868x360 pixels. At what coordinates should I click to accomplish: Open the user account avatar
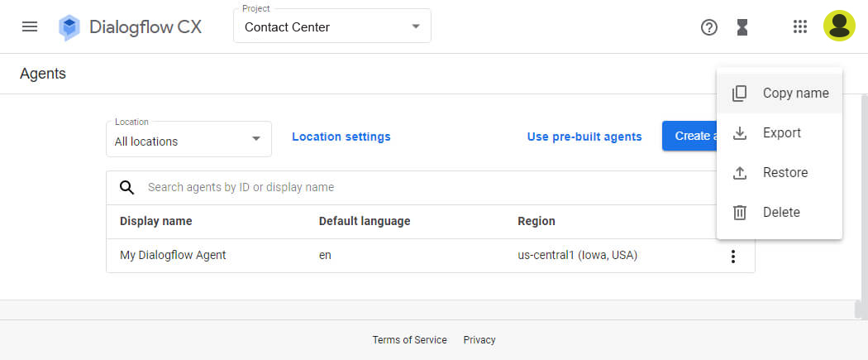click(x=839, y=26)
